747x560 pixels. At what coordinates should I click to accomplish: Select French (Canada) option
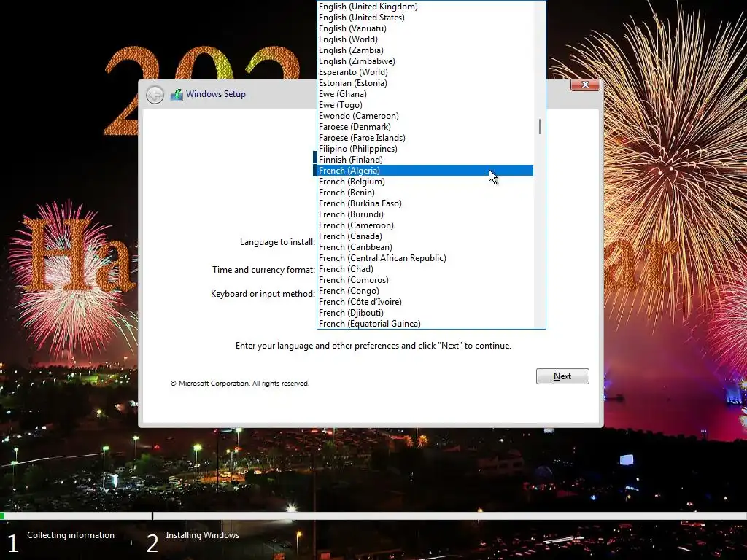pyautogui.click(x=425, y=236)
